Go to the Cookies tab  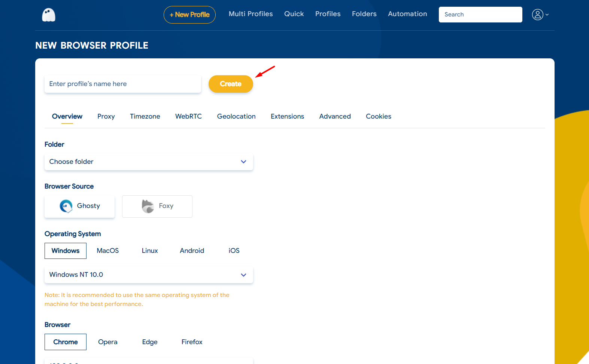click(378, 116)
